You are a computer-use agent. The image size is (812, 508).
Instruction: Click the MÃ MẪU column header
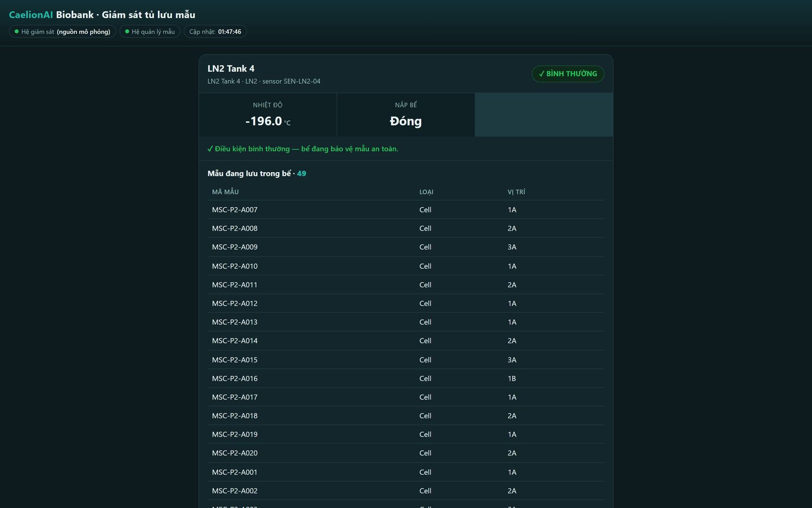(x=226, y=192)
